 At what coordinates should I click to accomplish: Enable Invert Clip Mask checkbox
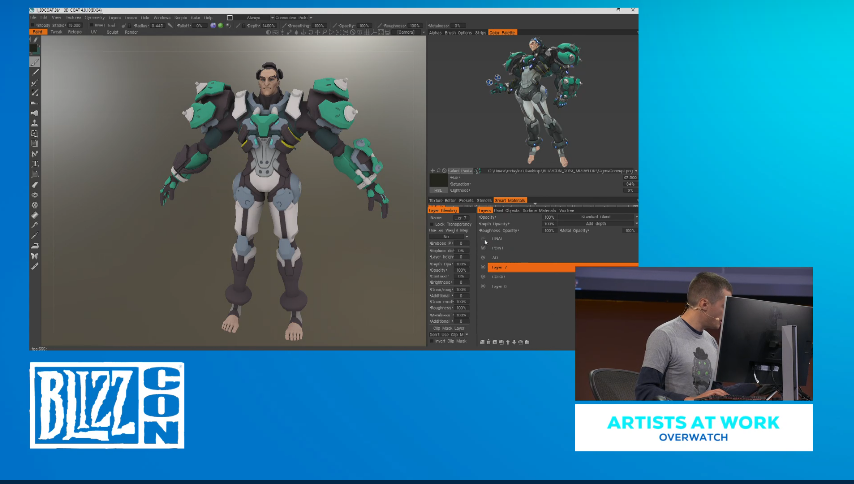[432, 341]
